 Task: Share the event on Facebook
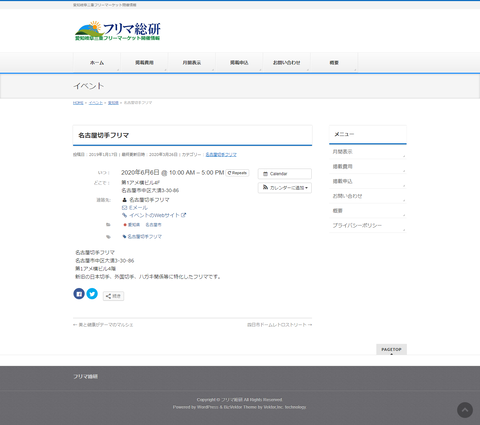79,294
